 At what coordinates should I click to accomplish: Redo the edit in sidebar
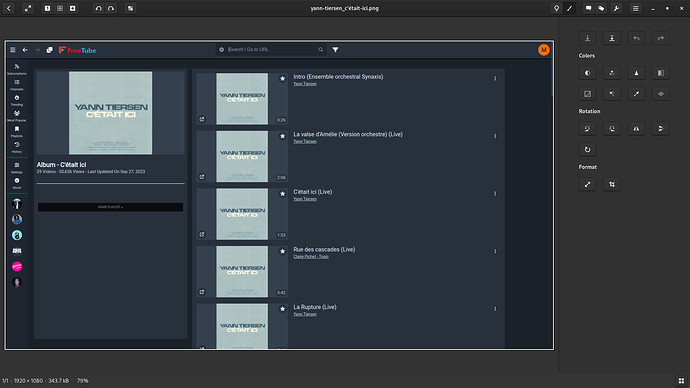click(661, 38)
